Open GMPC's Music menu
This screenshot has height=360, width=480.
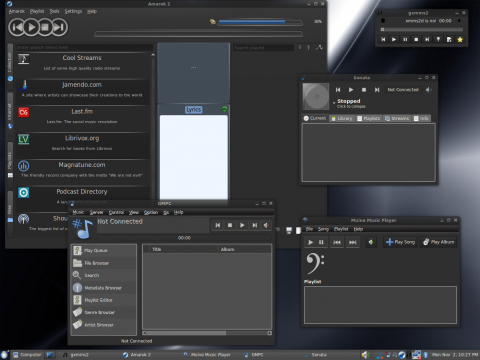tap(78, 212)
